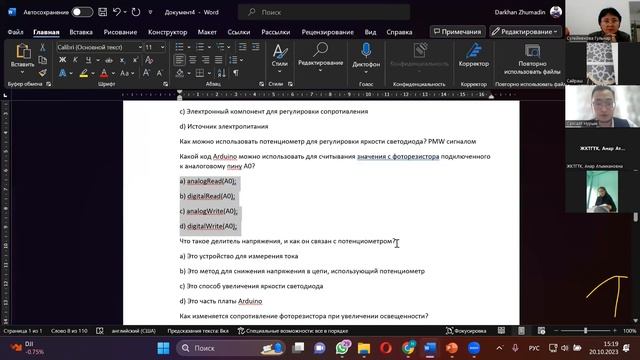
Task: Switch to the Draw (Рисование) tab
Action: click(x=120, y=32)
